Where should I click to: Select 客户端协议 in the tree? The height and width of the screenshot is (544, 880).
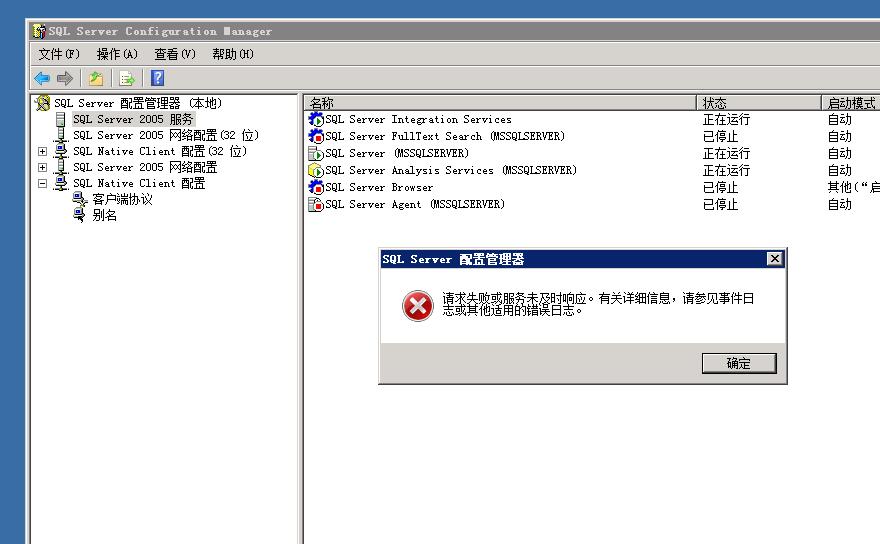pyautogui.click(x=122, y=200)
